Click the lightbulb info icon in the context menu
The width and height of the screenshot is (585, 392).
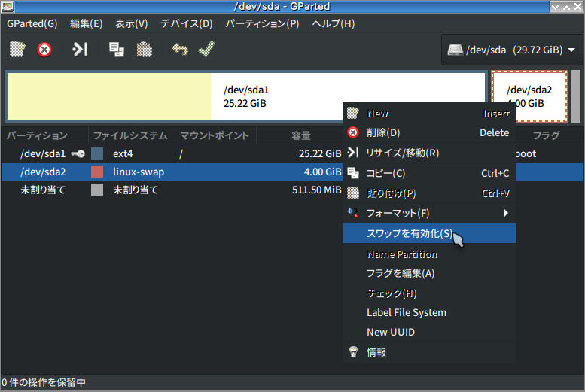pos(353,351)
